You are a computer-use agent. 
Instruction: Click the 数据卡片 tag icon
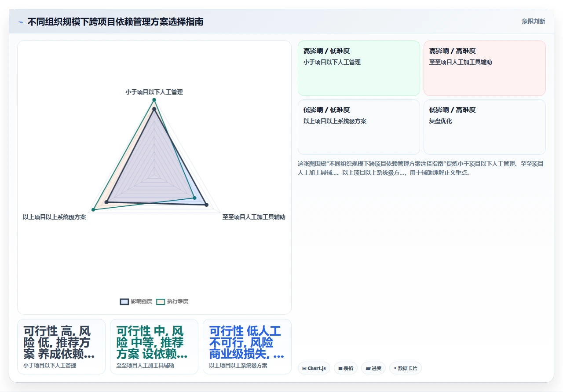coord(395,368)
